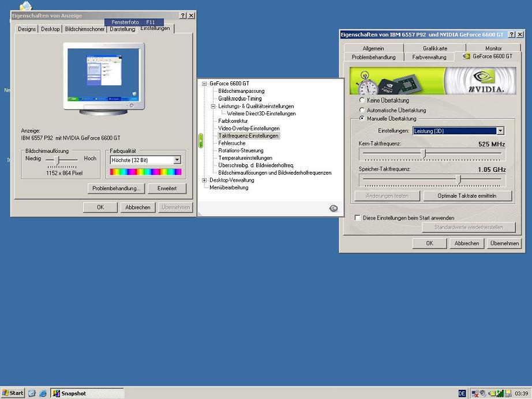Select Taktfrequenz-Einstellungen in the tree

pyautogui.click(x=248, y=135)
